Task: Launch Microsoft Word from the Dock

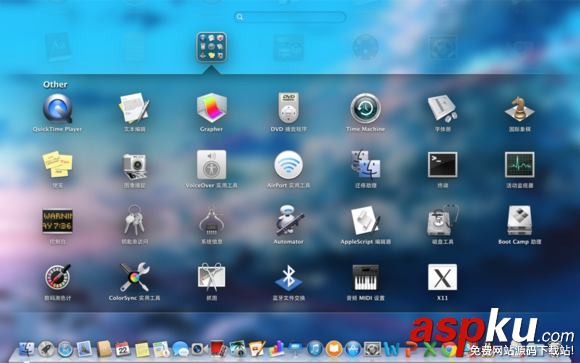Action: (x=392, y=349)
